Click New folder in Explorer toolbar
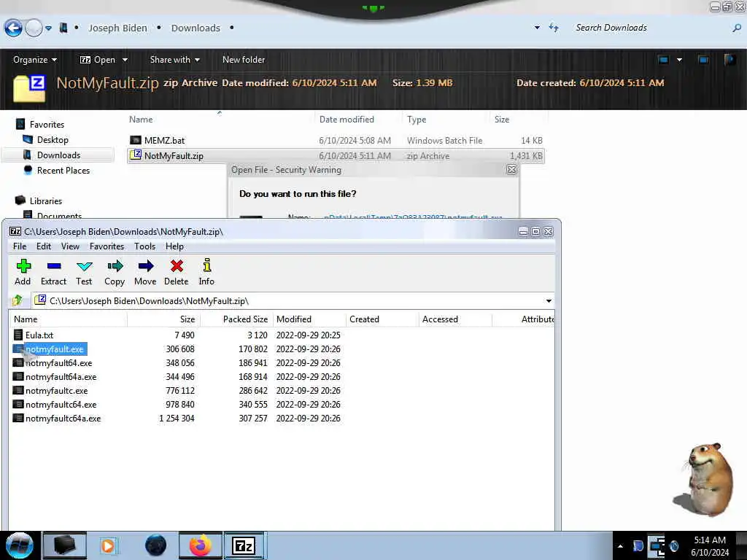The width and height of the screenshot is (747, 560). (x=244, y=60)
